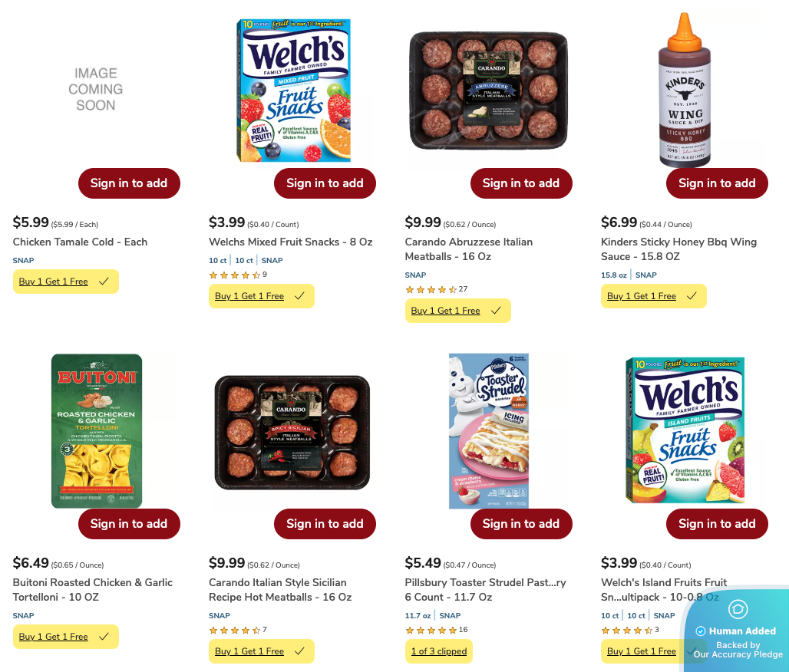Image resolution: width=789 pixels, height=672 pixels.
Task: Open the Welchs Mixed Fruit Snacks product page
Action: click(x=290, y=241)
